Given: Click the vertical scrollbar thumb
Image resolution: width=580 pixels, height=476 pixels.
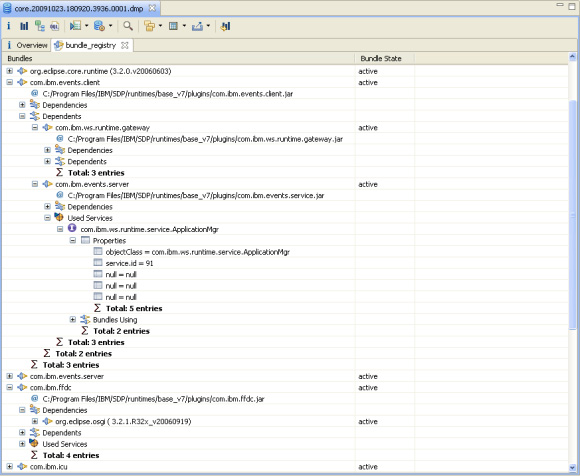Looking at the screenshot, I should (572, 215).
